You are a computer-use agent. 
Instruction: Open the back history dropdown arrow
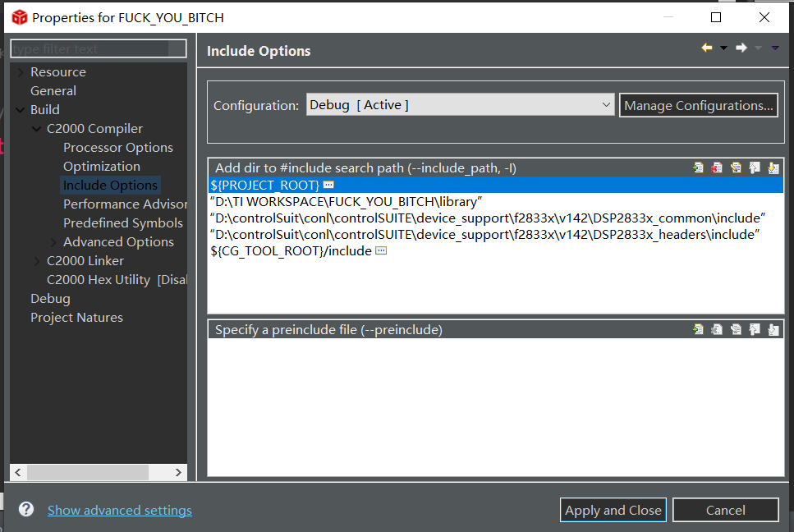tap(724, 48)
